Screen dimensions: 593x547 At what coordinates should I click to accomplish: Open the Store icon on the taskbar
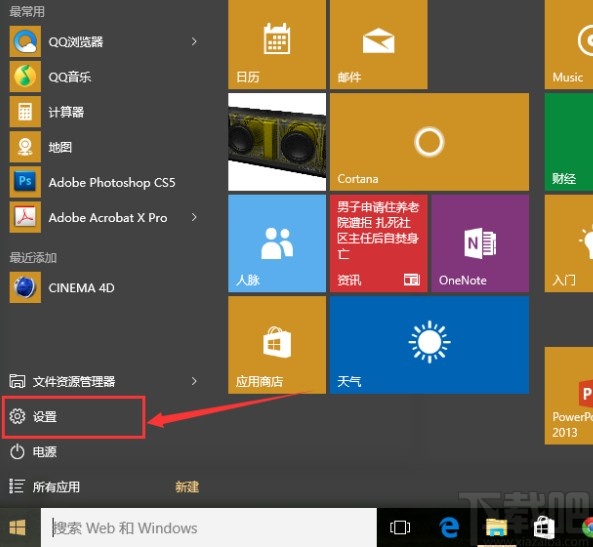(x=544, y=527)
